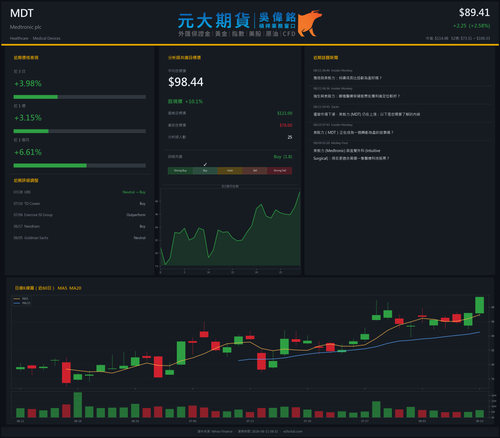
Task: Click the MDT ticker symbol
Action: click(x=22, y=13)
